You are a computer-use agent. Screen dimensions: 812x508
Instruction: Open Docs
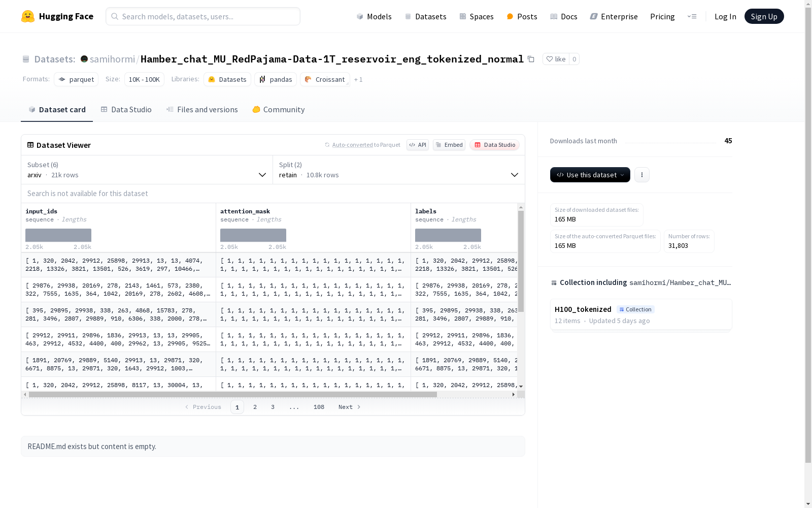pyautogui.click(x=563, y=16)
